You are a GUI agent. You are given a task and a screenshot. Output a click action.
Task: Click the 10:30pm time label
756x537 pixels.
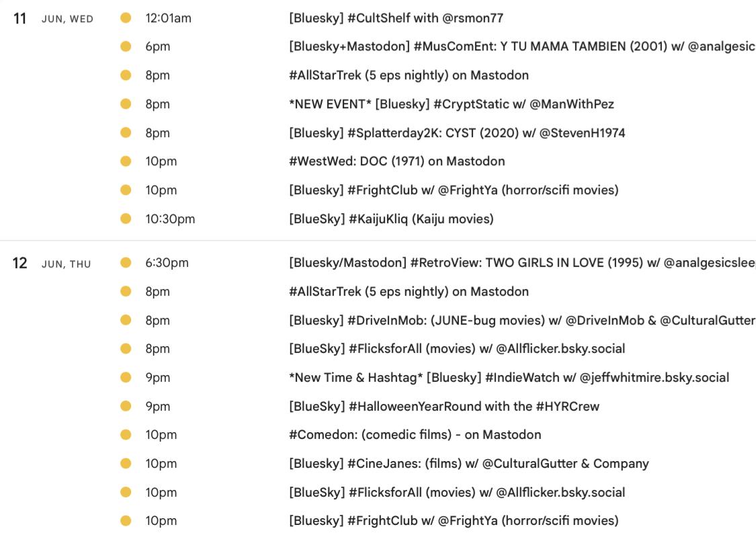pos(170,219)
